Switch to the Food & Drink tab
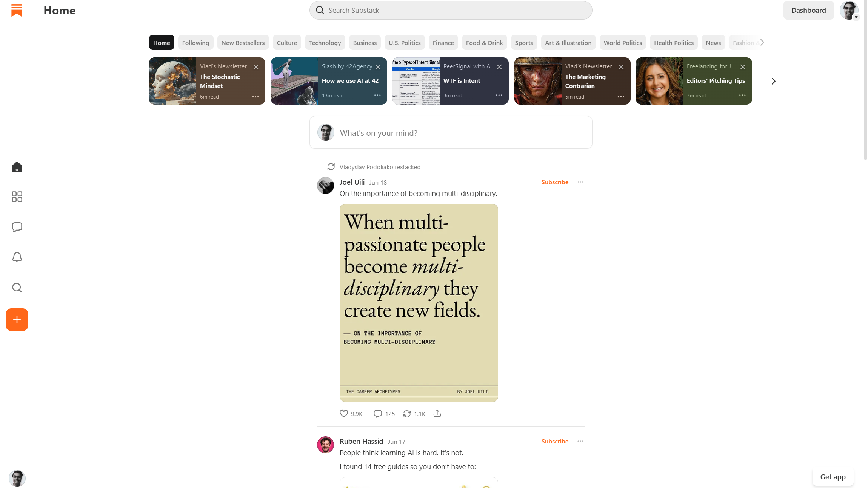868x488 pixels. click(x=485, y=43)
